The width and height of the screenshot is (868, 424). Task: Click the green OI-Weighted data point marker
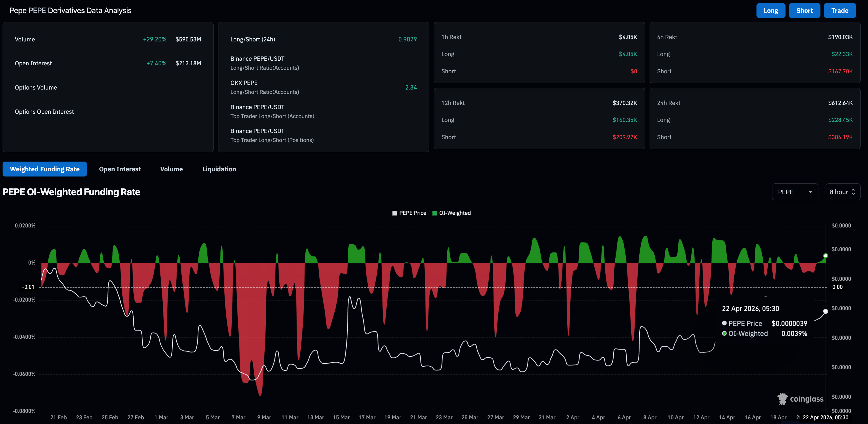coord(826,256)
